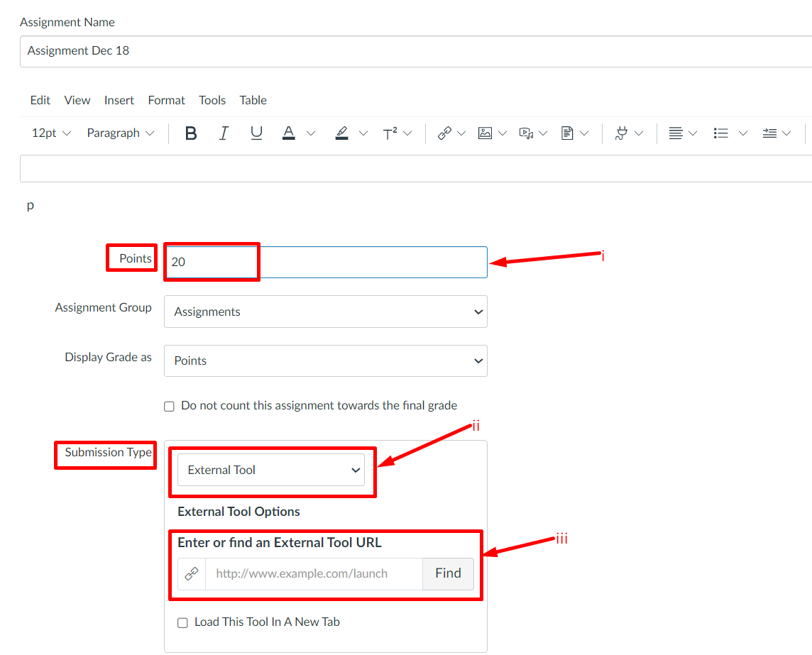
Task: Toggle superscript formatting
Action: coord(390,133)
